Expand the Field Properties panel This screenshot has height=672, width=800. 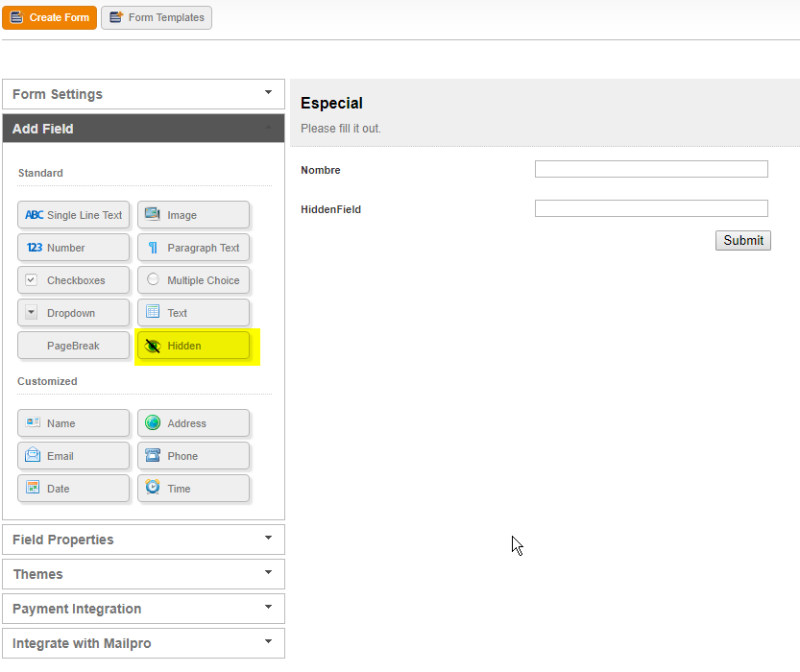click(x=143, y=540)
